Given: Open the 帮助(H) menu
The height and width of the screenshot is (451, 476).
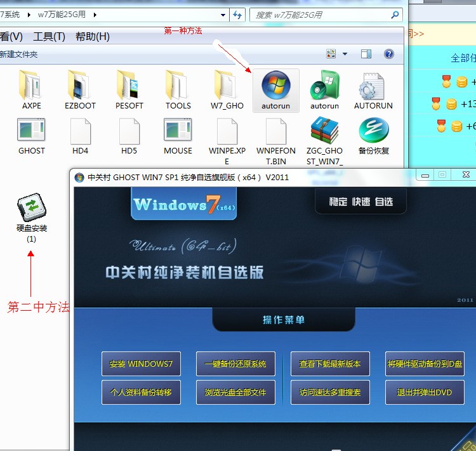Looking at the screenshot, I should (x=92, y=37).
